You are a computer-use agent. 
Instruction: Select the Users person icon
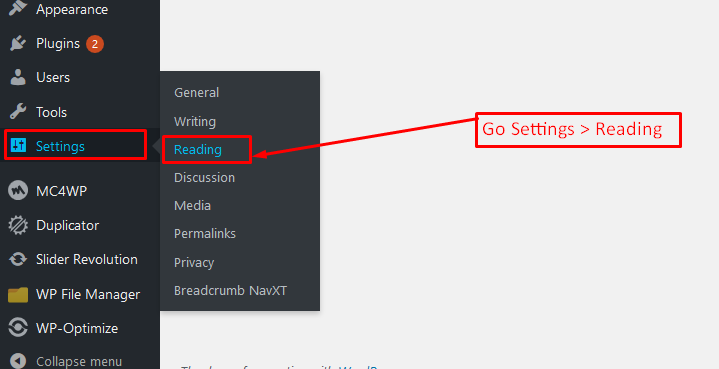[18, 77]
